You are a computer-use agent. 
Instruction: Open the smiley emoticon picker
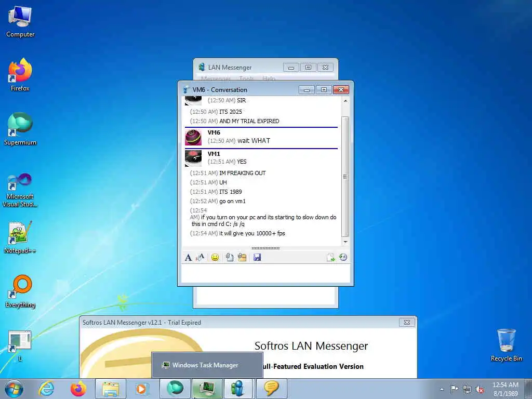point(215,257)
